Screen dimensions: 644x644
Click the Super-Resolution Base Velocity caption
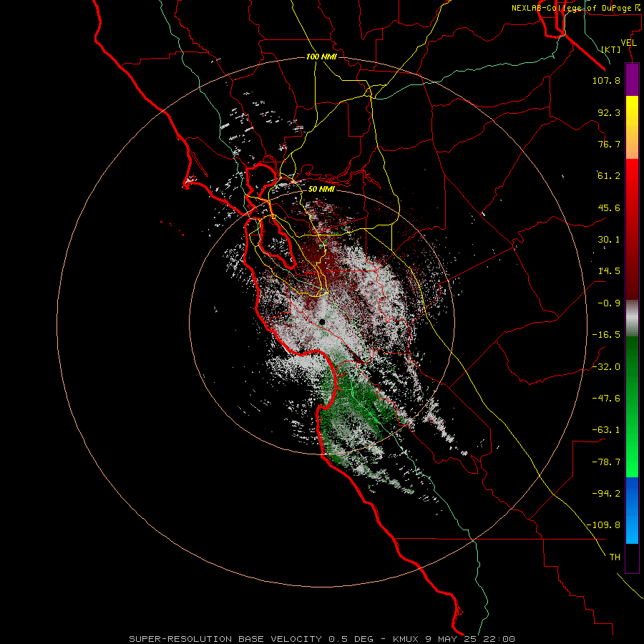(x=321, y=639)
